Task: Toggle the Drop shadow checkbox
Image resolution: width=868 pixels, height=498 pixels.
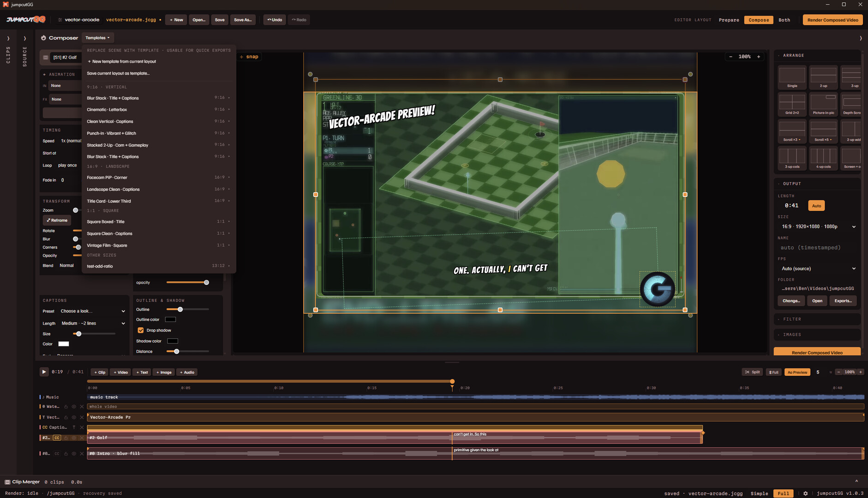Action: pyautogui.click(x=141, y=330)
